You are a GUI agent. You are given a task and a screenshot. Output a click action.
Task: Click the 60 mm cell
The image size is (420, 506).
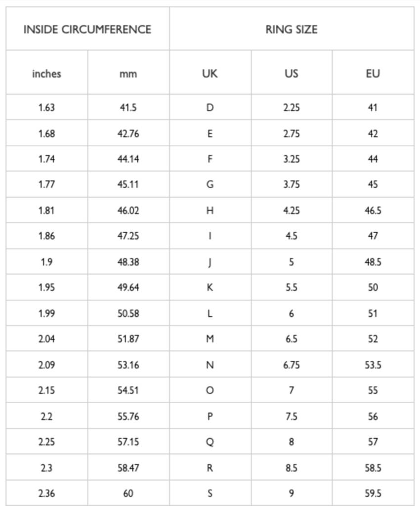[x=128, y=493]
